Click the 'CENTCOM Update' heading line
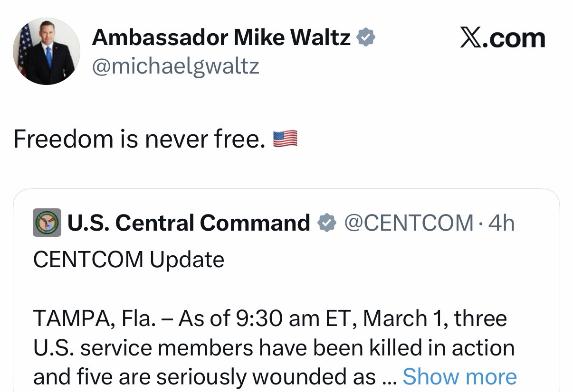This screenshot has height=392, width=573. pyautogui.click(x=128, y=260)
